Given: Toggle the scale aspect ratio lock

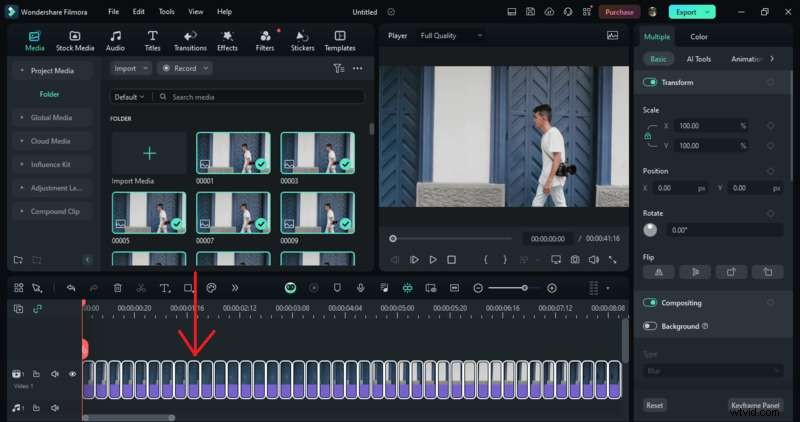Looking at the screenshot, I should 647,136.
